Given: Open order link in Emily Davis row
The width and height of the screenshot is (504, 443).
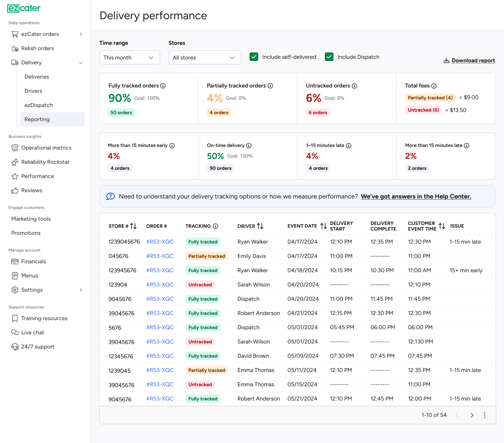Looking at the screenshot, I should pos(160,256).
